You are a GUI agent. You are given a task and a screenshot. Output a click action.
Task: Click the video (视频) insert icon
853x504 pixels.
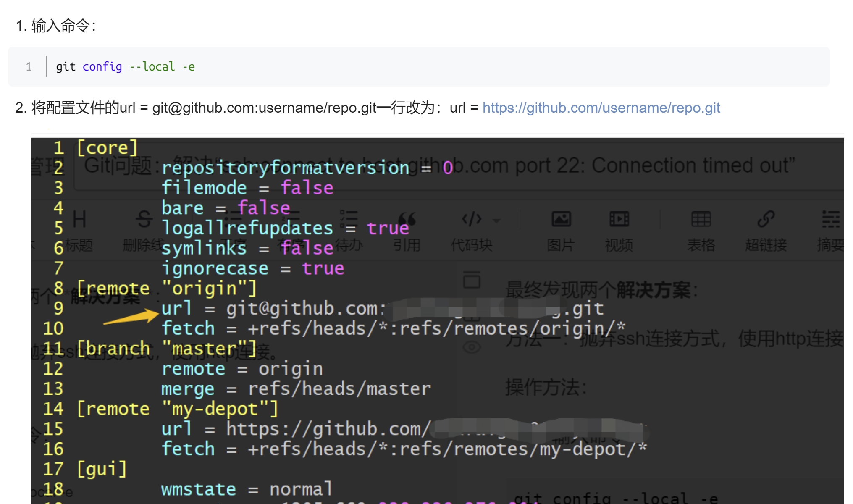pos(619,219)
